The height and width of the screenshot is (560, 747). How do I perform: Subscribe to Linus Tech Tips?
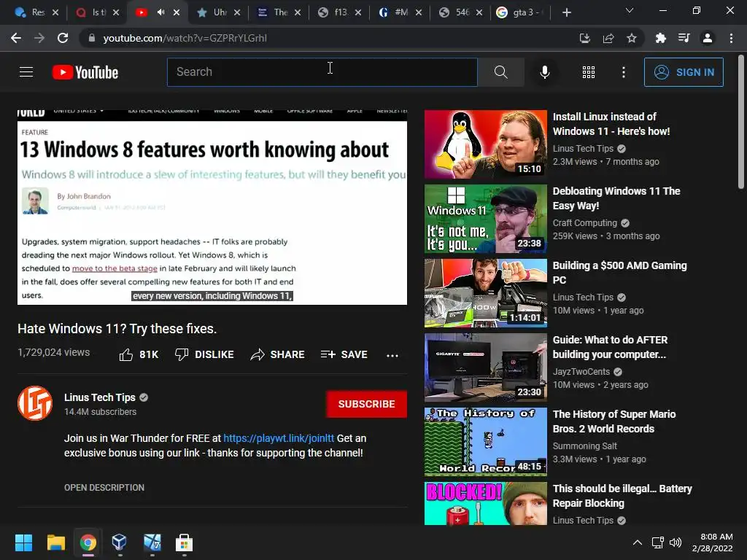366,404
